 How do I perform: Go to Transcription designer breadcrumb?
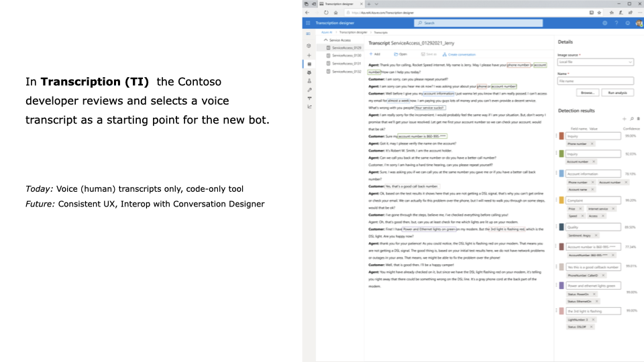[x=354, y=32]
